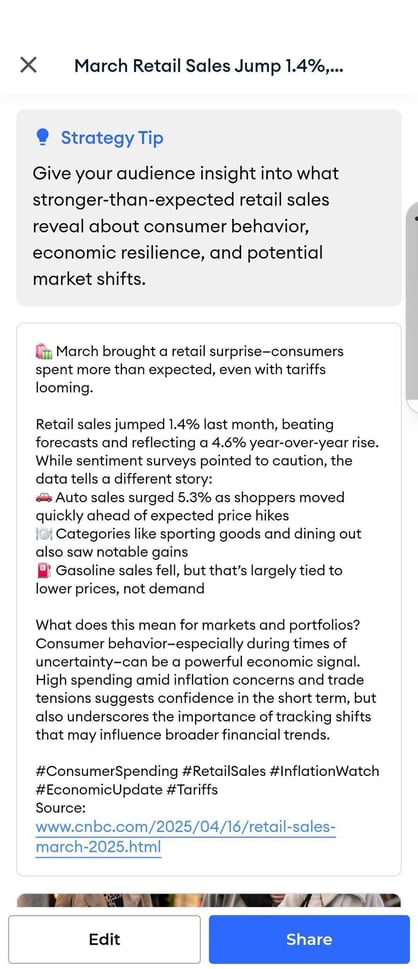Click the gas pump emoji

pos(44,570)
